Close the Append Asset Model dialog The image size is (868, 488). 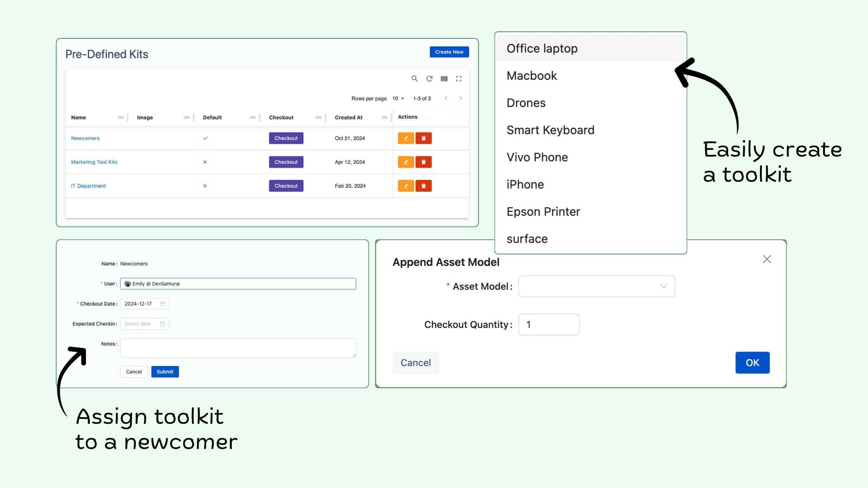766,259
